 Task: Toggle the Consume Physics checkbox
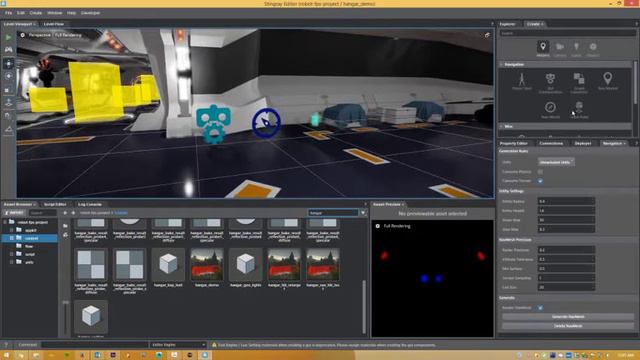(540, 172)
